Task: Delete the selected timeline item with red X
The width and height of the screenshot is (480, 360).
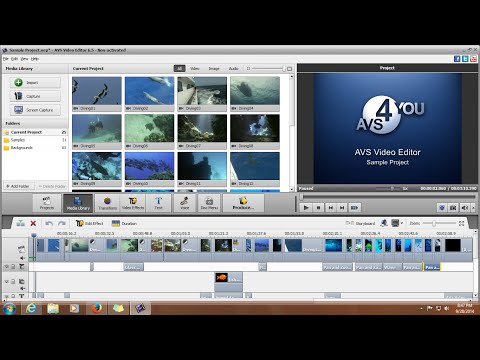Action: pos(33,223)
